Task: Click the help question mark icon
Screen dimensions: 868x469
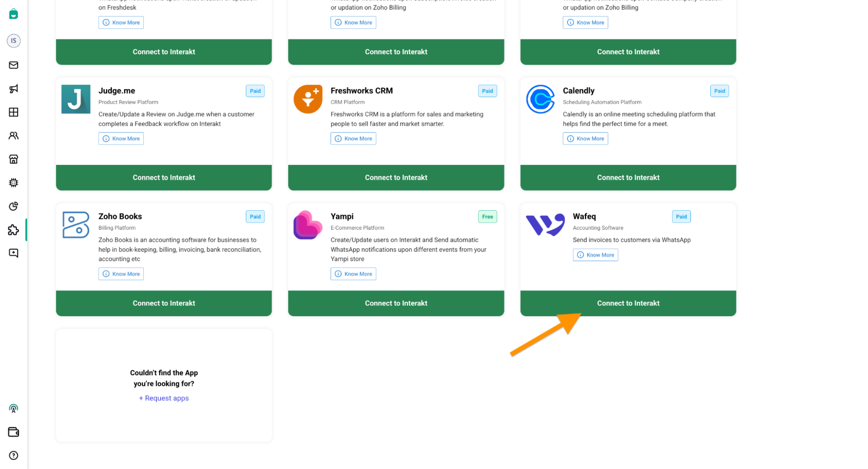Action: 13,456
